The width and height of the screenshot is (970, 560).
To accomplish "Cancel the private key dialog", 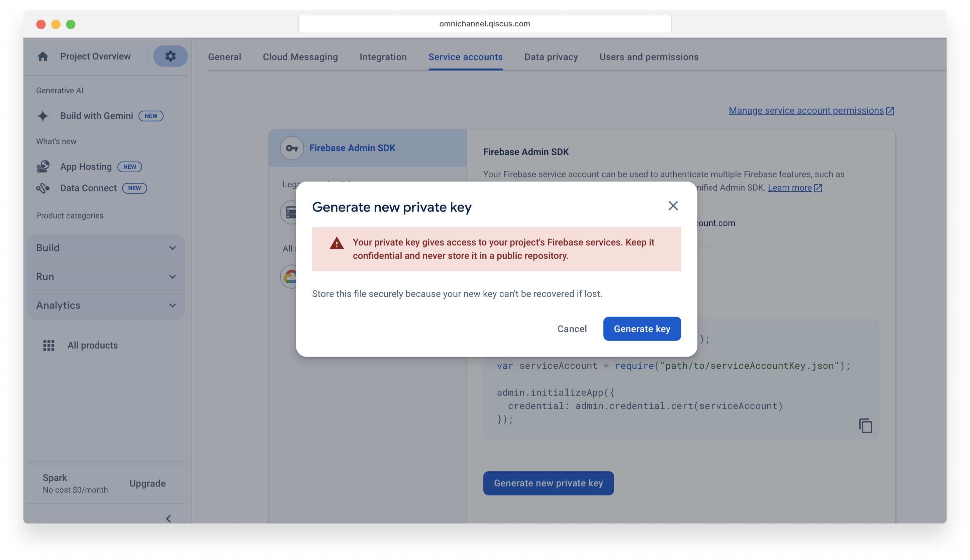I will [572, 329].
